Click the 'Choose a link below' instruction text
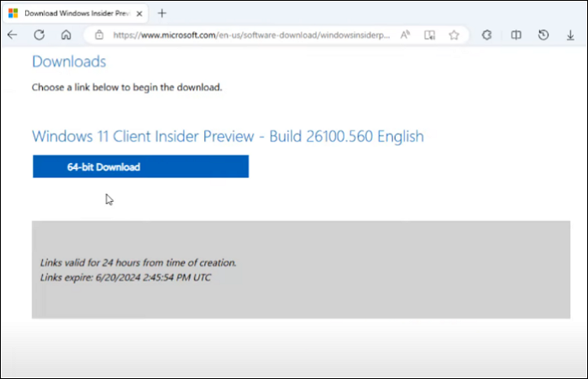 (126, 87)
